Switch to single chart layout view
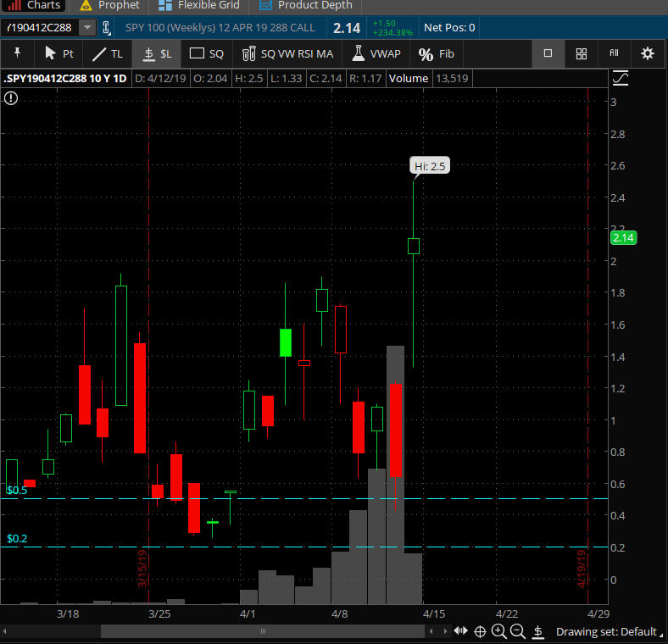The image size is (668, 644). coord(548,53)
